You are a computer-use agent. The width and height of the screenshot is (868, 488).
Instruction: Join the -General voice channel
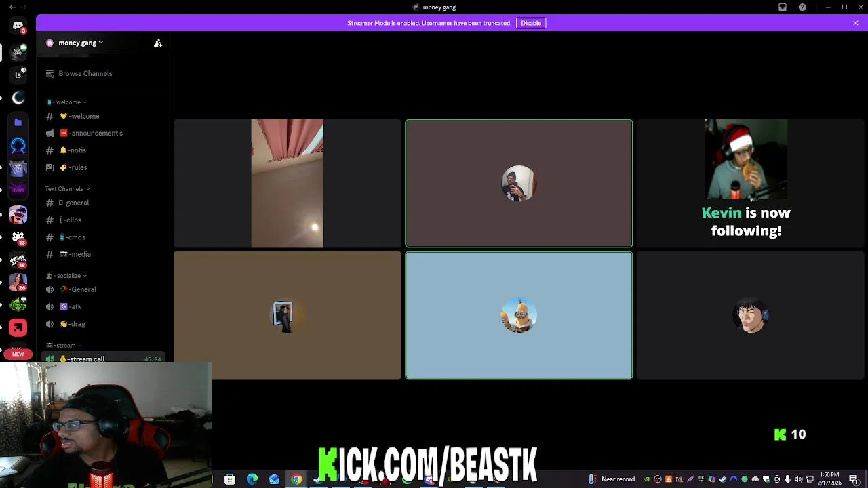pos(102,289)
